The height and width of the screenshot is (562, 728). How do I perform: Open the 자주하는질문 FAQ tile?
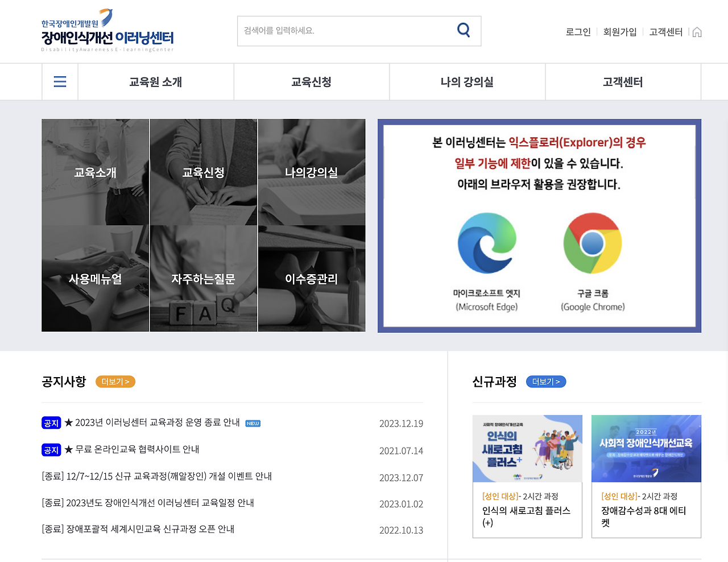[203, 278]
